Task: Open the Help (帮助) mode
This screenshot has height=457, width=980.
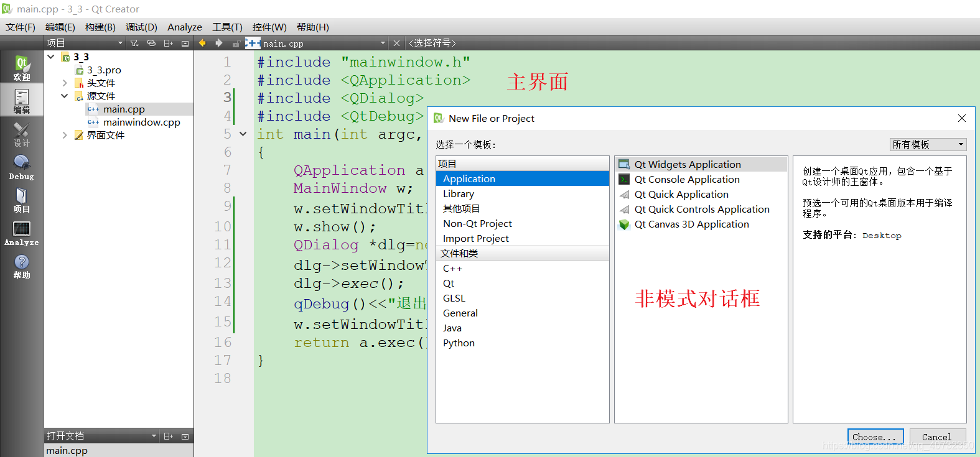Action: pos(22,266)
